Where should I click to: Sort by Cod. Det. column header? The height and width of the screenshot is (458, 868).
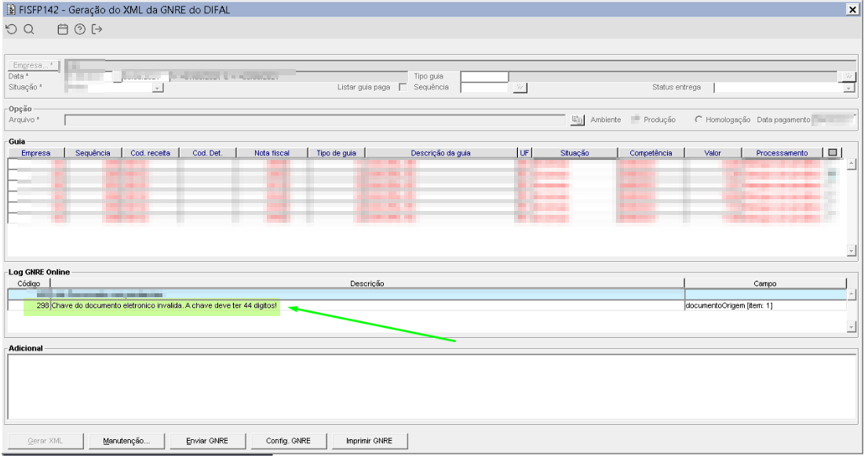click(x=208, y=153)
